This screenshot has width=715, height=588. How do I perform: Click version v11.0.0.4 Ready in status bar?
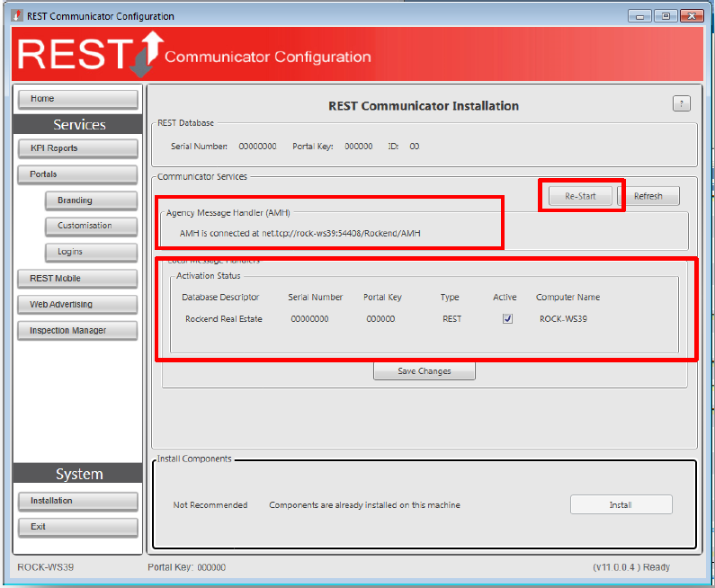(631, 567)
